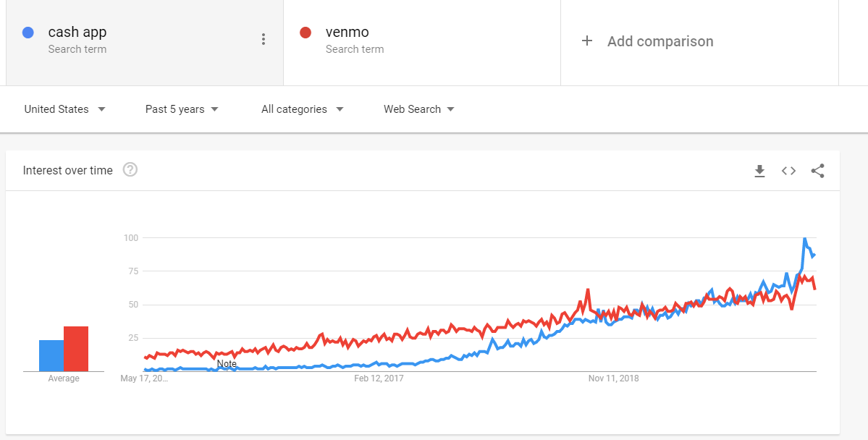Click the blue cash app average bar
868x440 pixels.
click(51, 355)
